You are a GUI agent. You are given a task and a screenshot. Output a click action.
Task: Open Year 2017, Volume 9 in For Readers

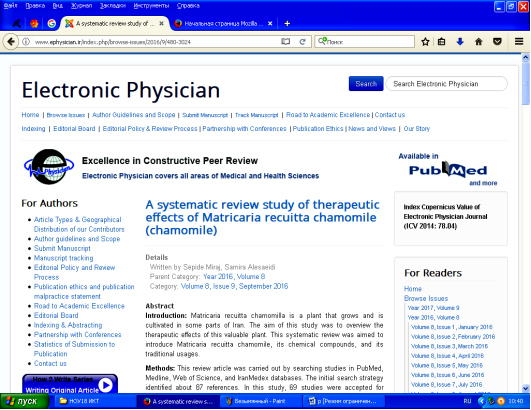(x=433, y=308)
